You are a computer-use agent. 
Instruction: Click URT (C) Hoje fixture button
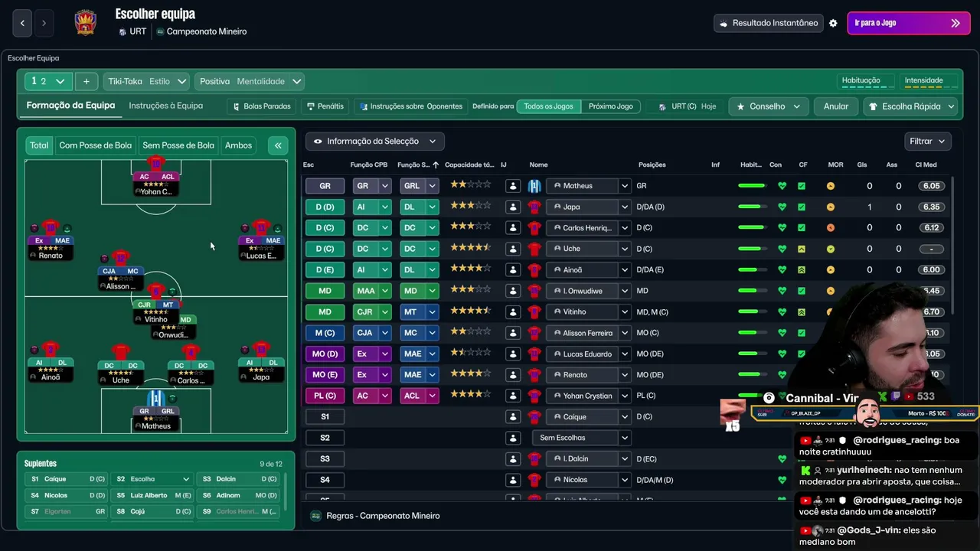click(688, 106)
